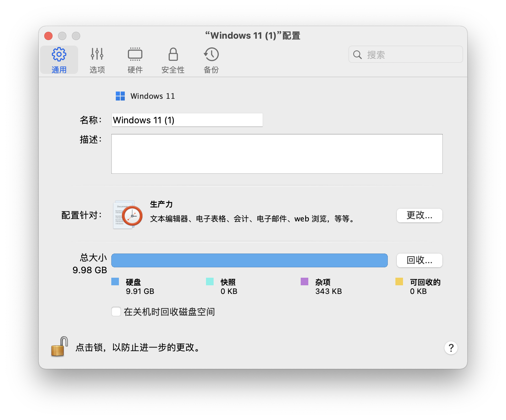Viewport: 506px width, 420px height.
Task: Click inside the 名称 name field
Action: 187,120
